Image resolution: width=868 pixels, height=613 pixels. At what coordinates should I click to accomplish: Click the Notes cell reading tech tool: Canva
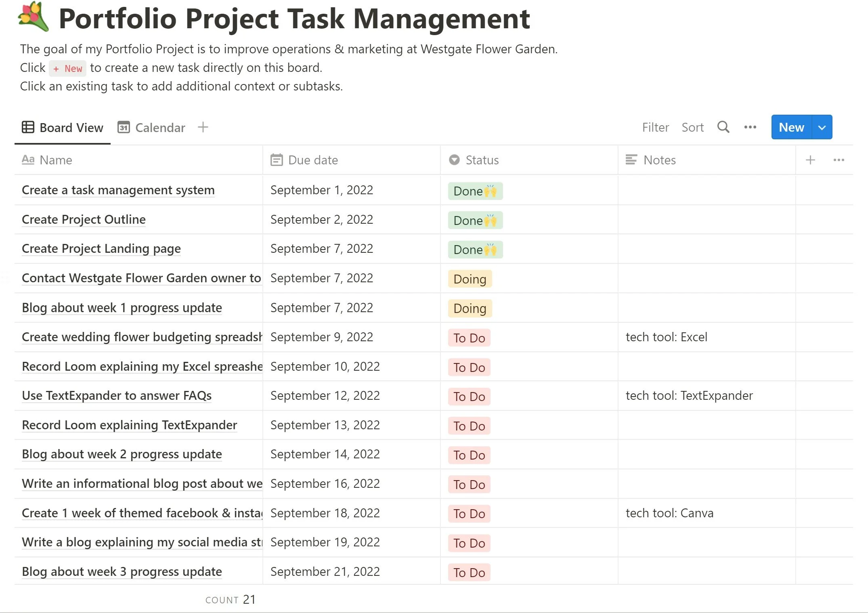pyautogui.click(x=707, y=513)
